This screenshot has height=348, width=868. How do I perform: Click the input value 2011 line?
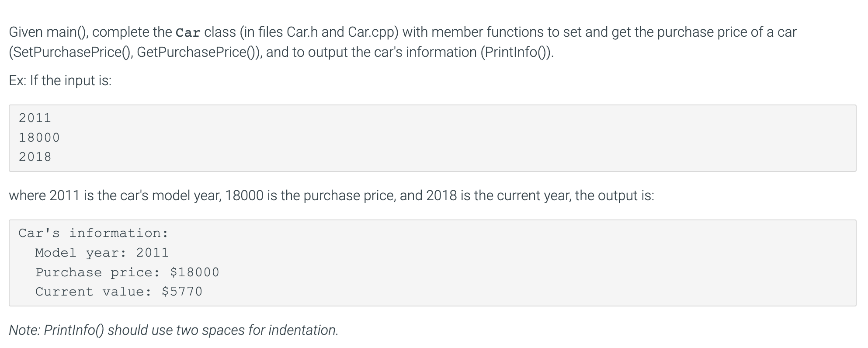coord(35,118)
